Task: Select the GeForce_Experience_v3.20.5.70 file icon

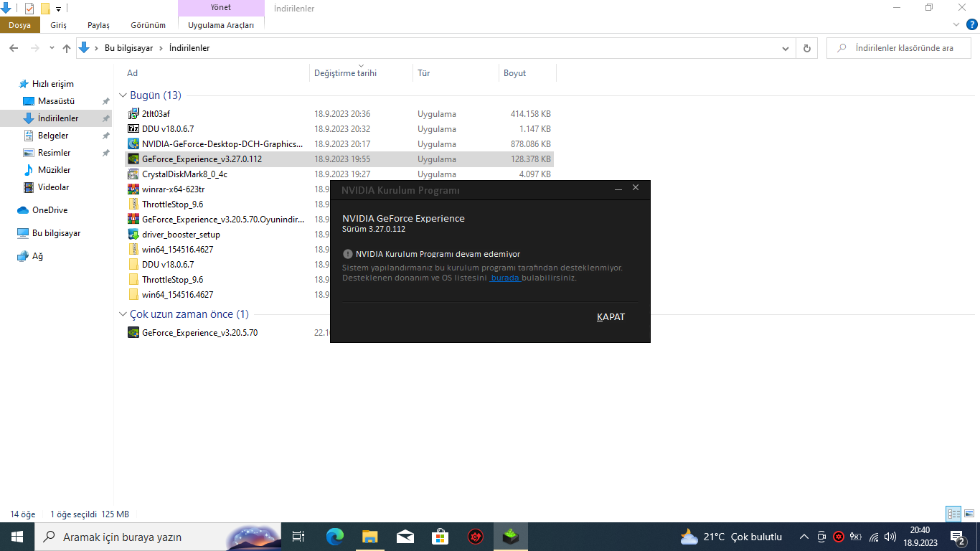Action: pos(133,333)
